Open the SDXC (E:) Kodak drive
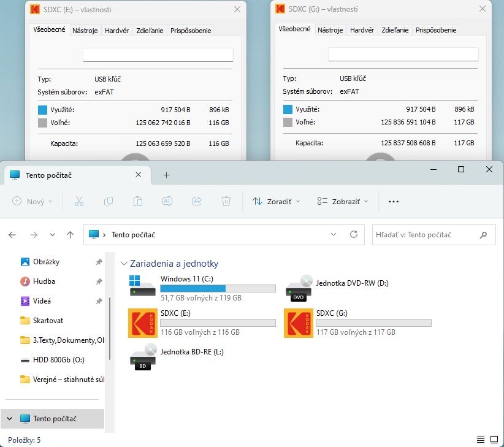This screenshot has width=504, height=447. tap(143, 323)
